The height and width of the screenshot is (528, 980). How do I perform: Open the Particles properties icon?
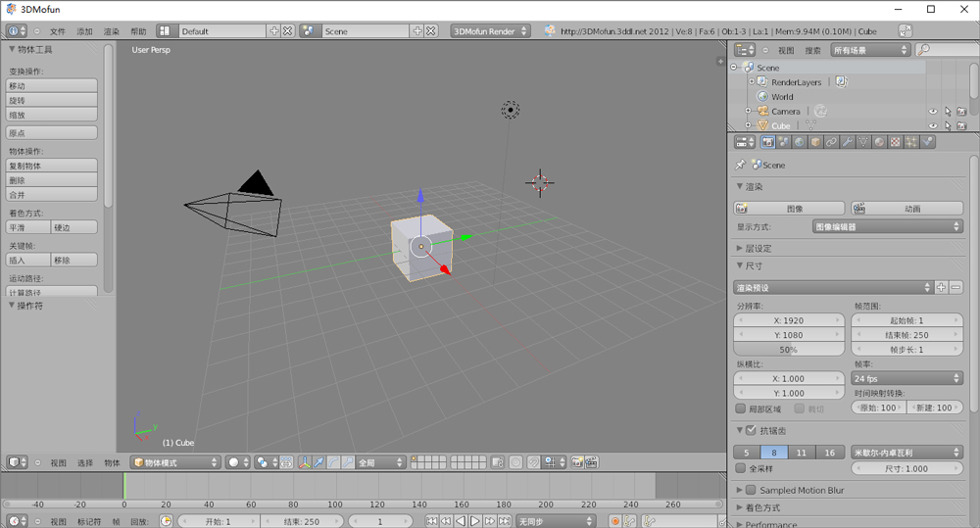coord(911,142)
